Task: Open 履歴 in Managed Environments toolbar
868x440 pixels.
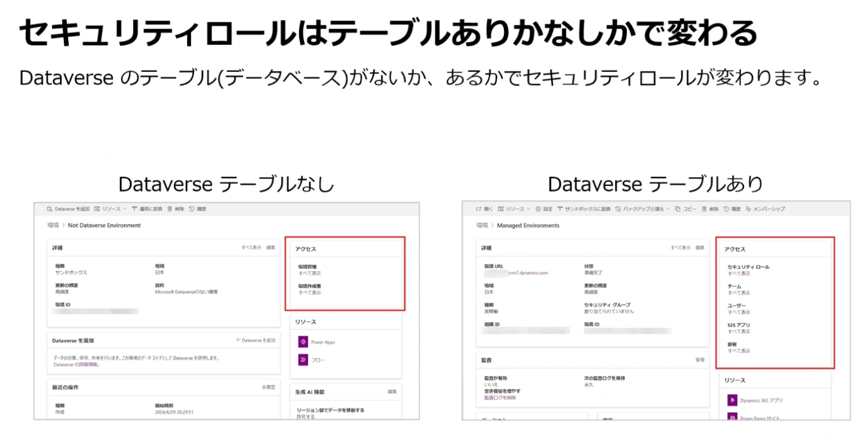Action: pos(732,209)
